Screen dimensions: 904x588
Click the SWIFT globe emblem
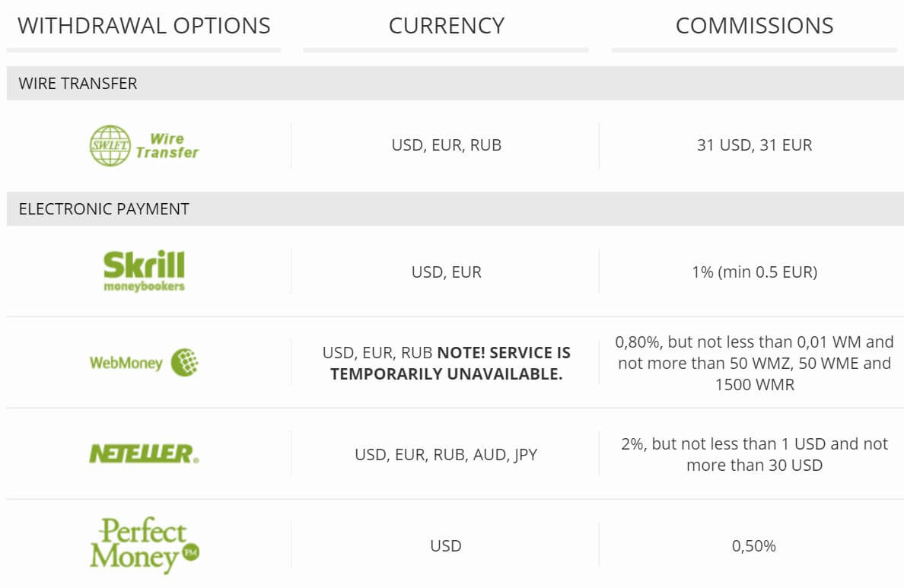coord(110,146)
